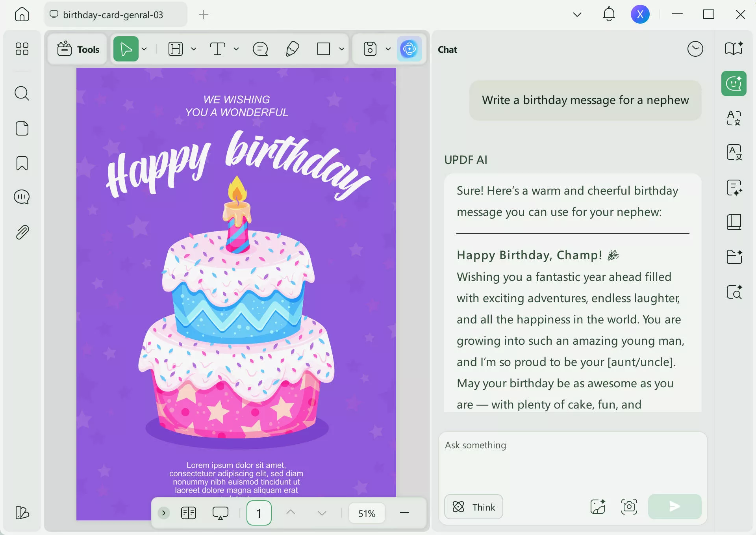Screen dimensions: 756x535
Task: Capture a screenshot for the AI chat
Action: point(629,507)
